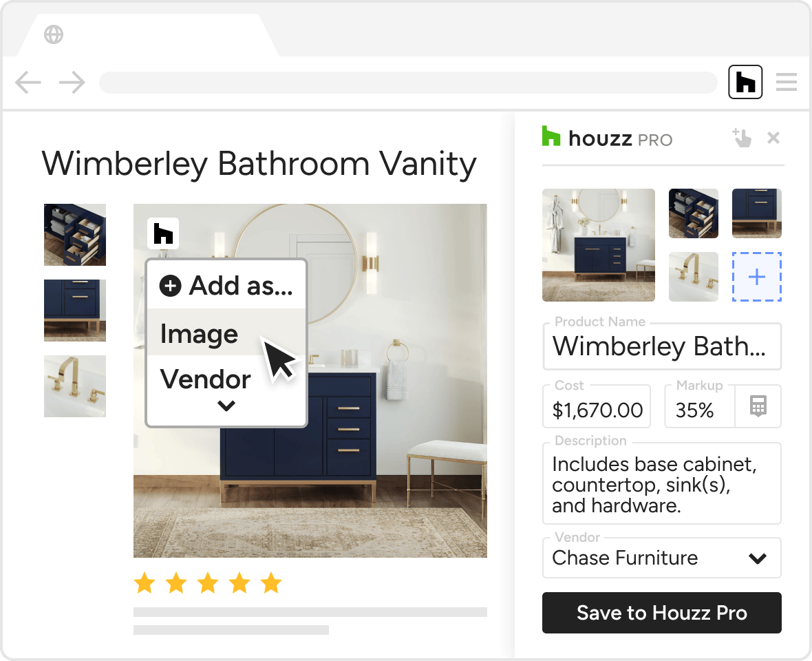
Task: Click the plus icon beside Add as...
Action: 170,286
